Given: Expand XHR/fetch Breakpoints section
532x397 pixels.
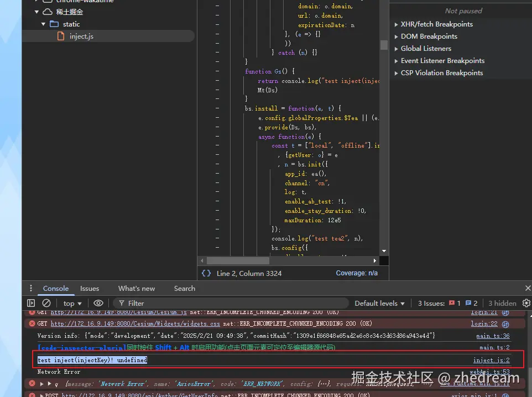Looking at the screenshot, I should (x=437, y=24).
